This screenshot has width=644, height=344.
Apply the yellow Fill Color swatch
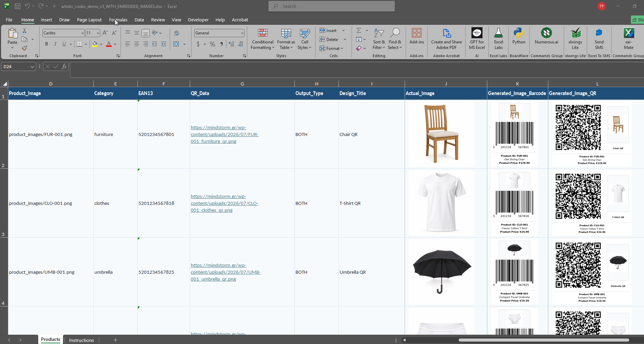(95, 44)
